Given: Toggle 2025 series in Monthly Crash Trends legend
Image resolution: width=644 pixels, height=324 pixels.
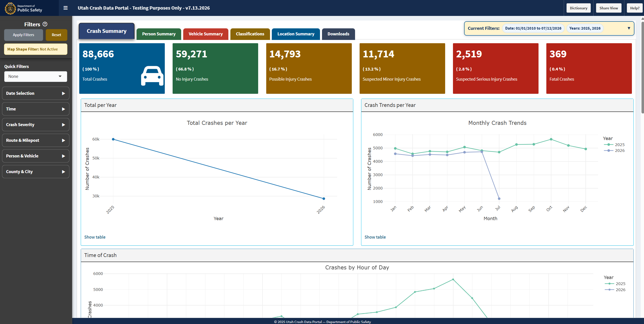Looking at the screenshot, I should (x=614, y=145).
